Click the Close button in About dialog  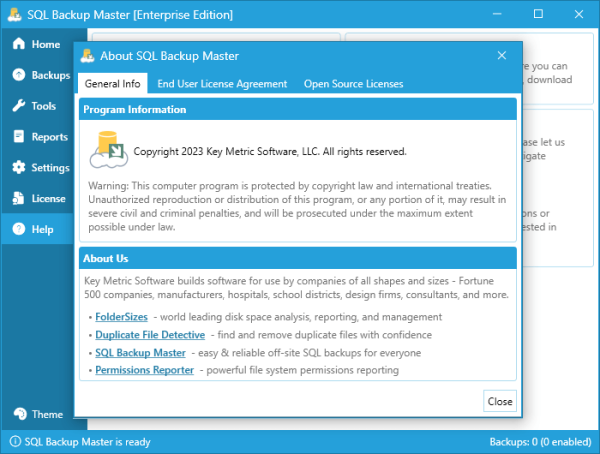tap(500, 401)
